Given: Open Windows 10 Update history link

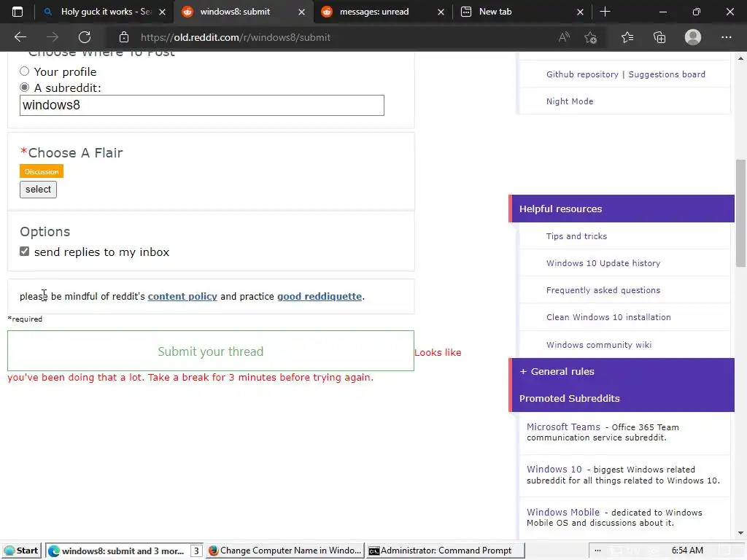Looking at the screenshot, I should click(603, 263).
